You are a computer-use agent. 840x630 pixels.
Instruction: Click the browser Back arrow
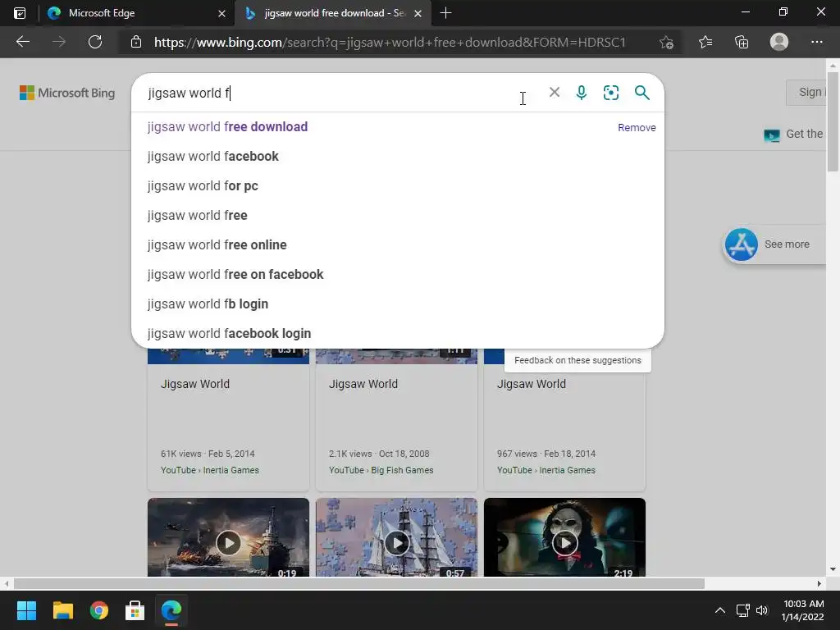click(x=22, y=42)
